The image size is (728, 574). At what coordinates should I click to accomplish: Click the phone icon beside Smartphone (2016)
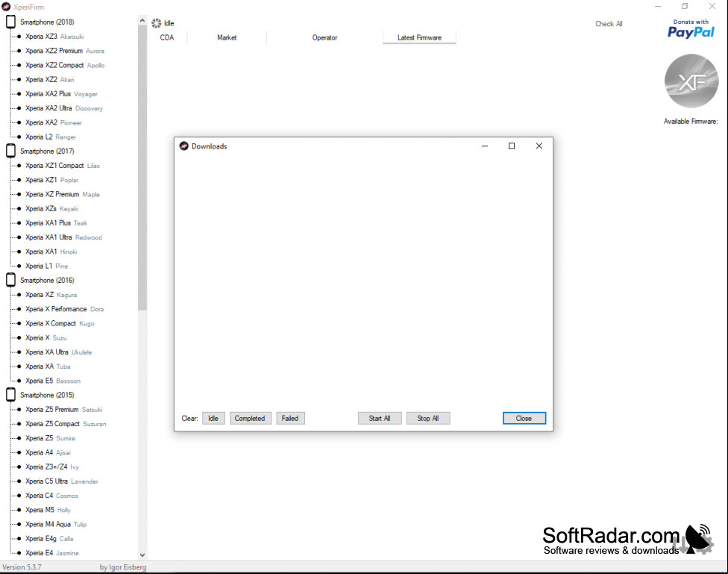click(10, 280)
